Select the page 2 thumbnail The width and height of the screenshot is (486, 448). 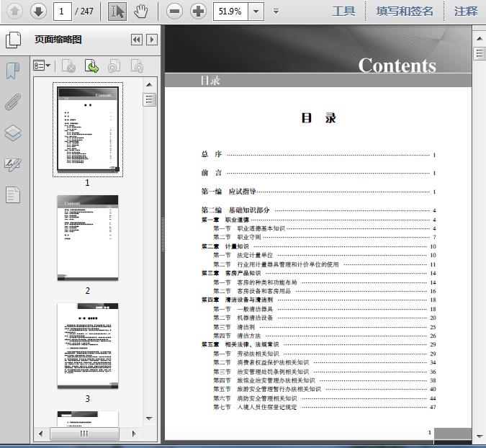point(88,238)
